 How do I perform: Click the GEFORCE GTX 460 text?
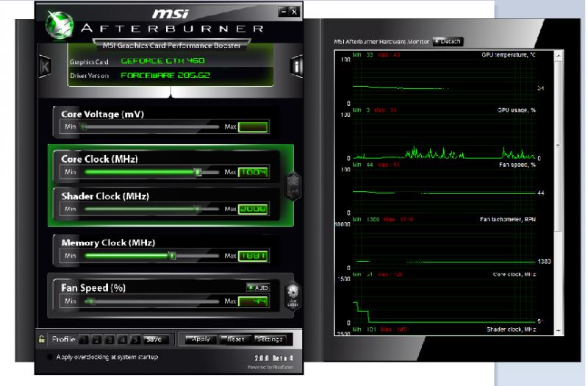[162, 61]
